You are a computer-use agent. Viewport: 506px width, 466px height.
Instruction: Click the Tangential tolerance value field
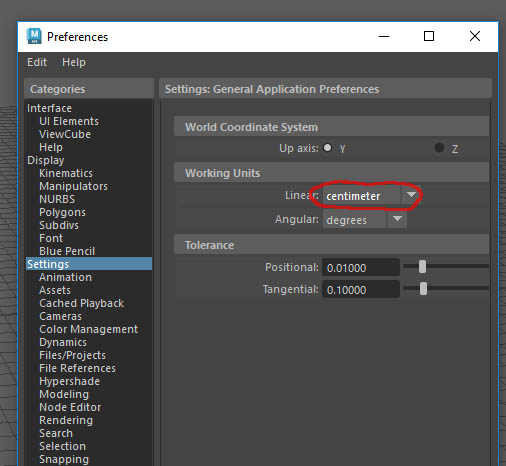click(x=361, y=289)
